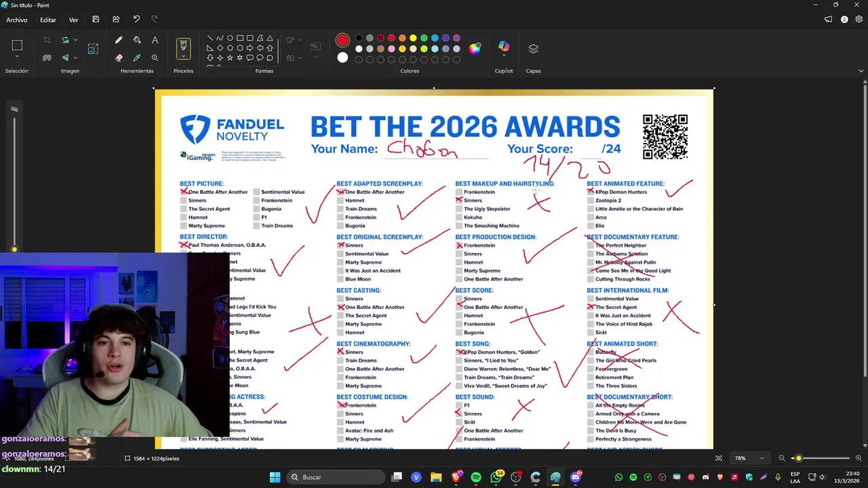Click the Crop image tool
Screen dimensions: 868x488
(x=47, y=41)
